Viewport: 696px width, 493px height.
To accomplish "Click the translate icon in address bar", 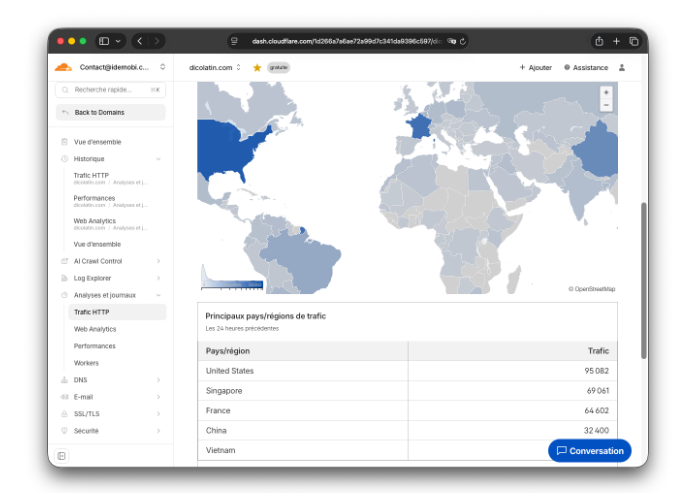I will coord(451,41).
